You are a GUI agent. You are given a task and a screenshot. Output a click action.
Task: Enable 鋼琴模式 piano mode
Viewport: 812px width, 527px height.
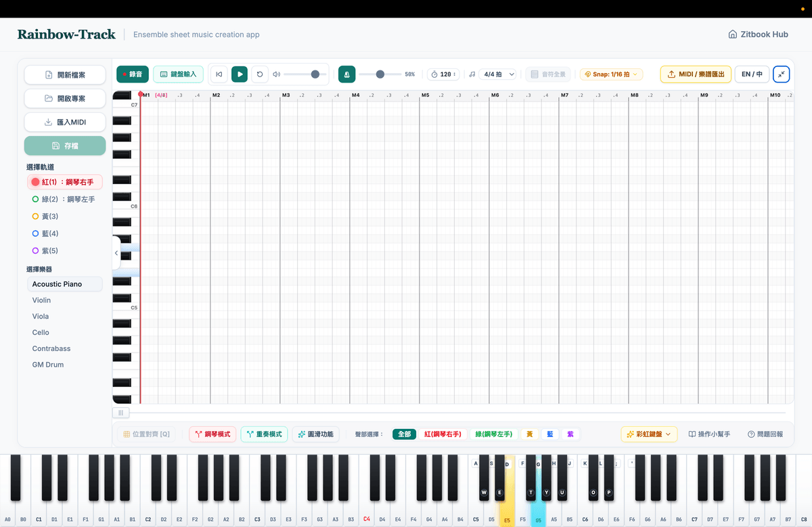[x=212, y=434]
